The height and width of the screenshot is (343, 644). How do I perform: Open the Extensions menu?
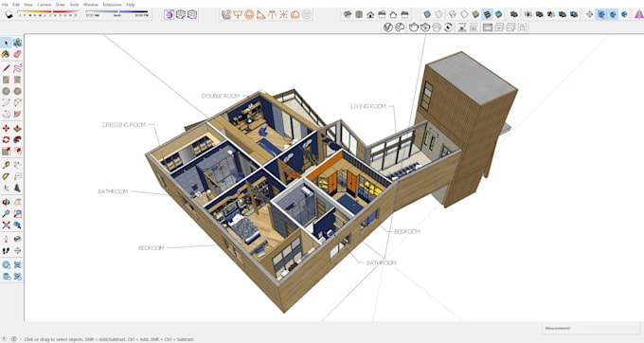coord(112,4)
